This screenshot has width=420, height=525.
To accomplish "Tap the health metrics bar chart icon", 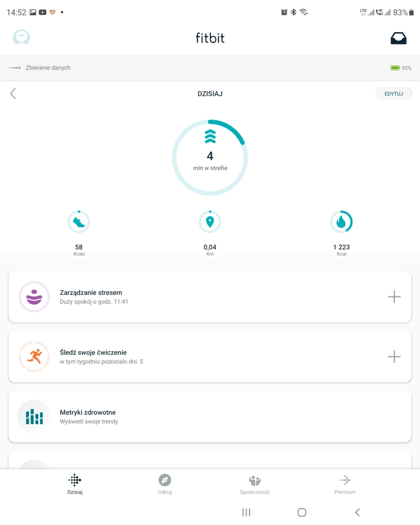I will (34, 416).
